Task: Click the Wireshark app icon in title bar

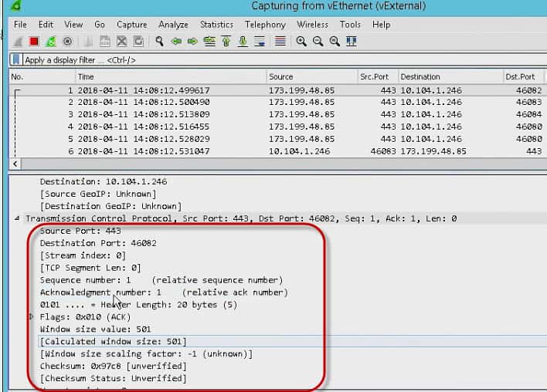Action: [16, 5]
